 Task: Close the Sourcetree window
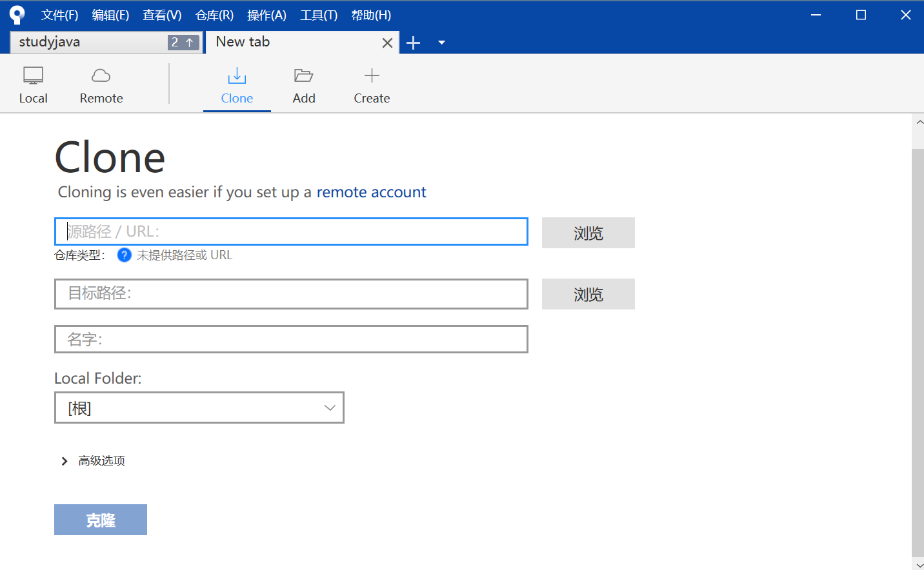coord(906,15)
